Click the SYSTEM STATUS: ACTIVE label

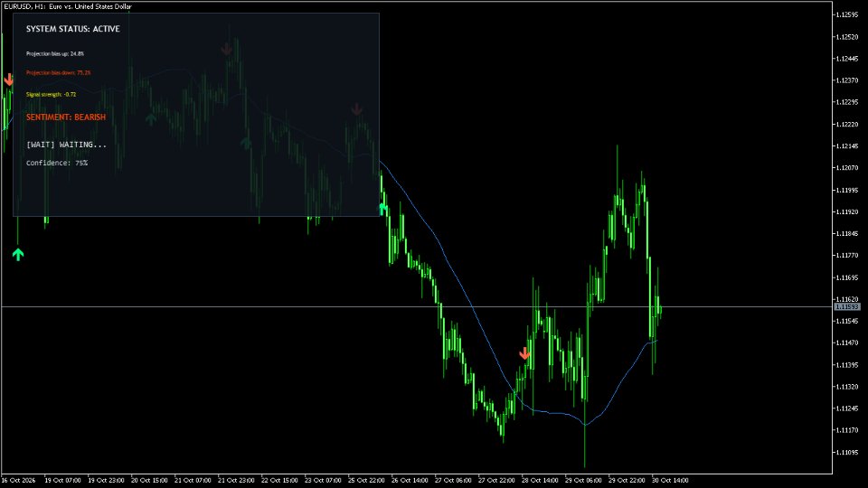coord(73,29)
